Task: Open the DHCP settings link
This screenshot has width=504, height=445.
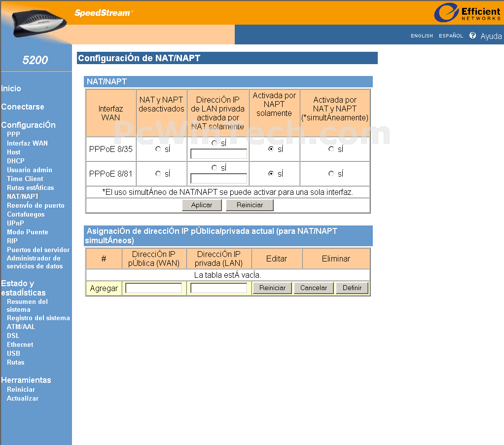Action: coord(15,161)
